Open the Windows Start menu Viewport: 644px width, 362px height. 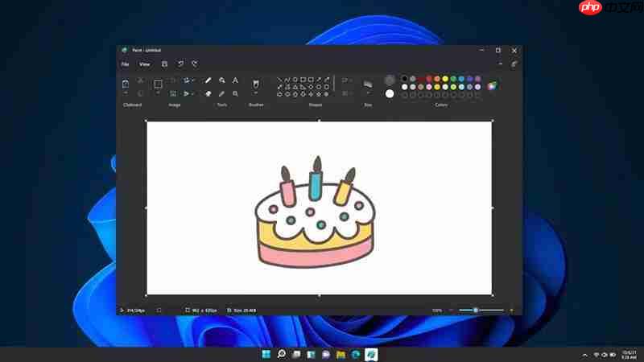coord(266,354)
